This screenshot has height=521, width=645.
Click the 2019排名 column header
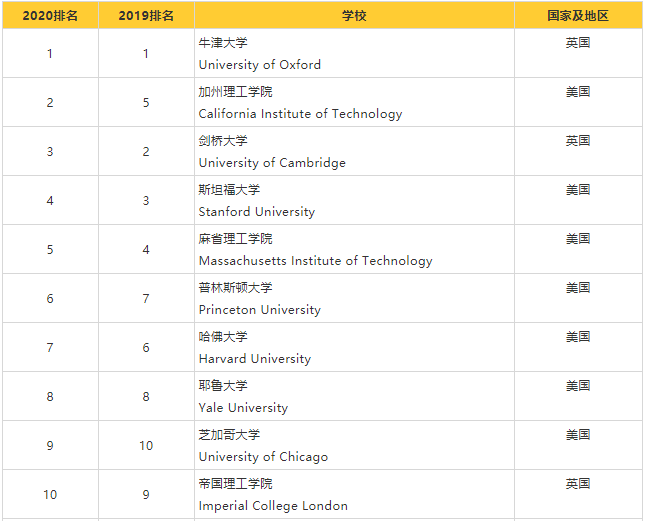coord(146,16)
